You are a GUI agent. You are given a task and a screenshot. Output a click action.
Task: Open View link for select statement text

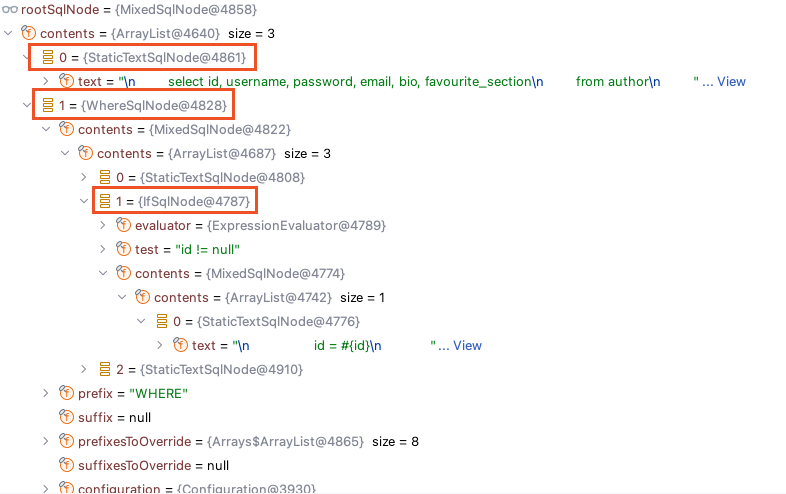click(731, 81)
